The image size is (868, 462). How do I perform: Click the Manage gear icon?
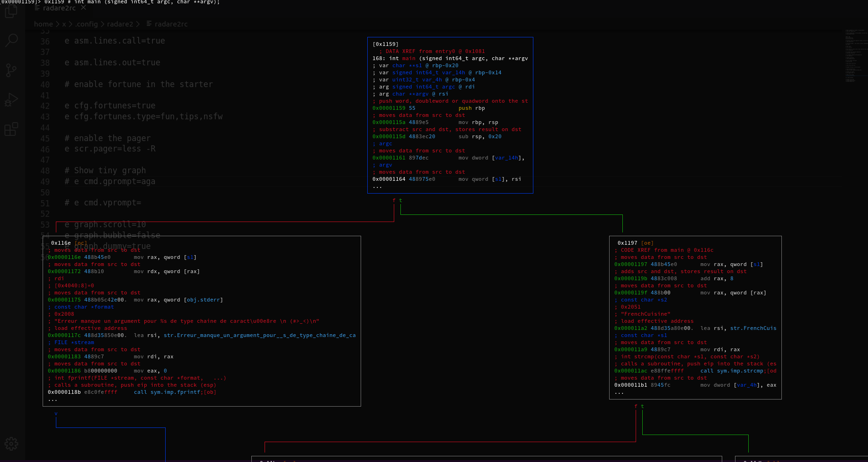11,444
